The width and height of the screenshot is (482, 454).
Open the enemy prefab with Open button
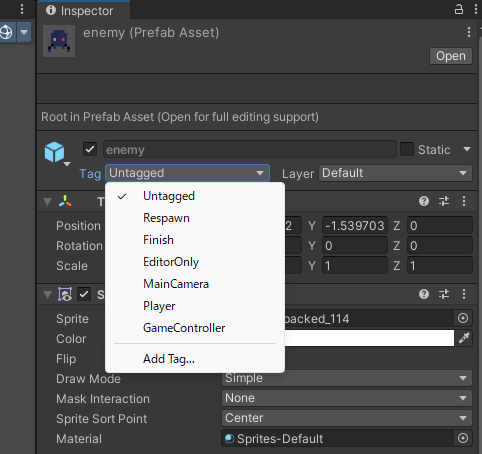point(451,56)
